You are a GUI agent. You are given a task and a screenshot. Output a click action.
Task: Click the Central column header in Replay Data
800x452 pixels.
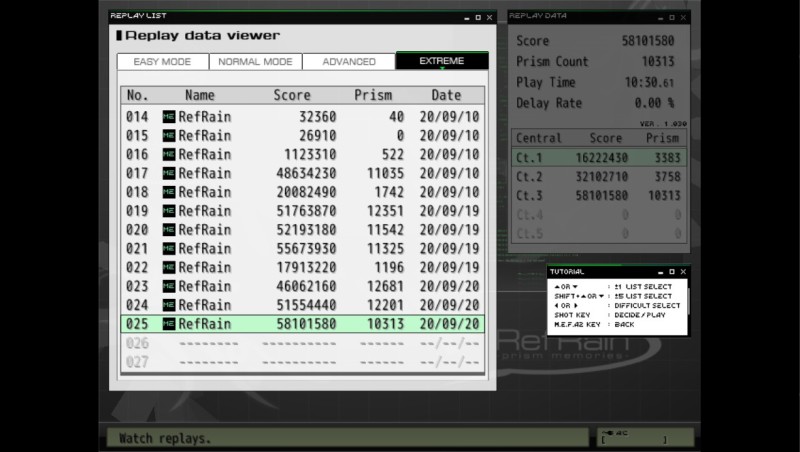(539, 138)
